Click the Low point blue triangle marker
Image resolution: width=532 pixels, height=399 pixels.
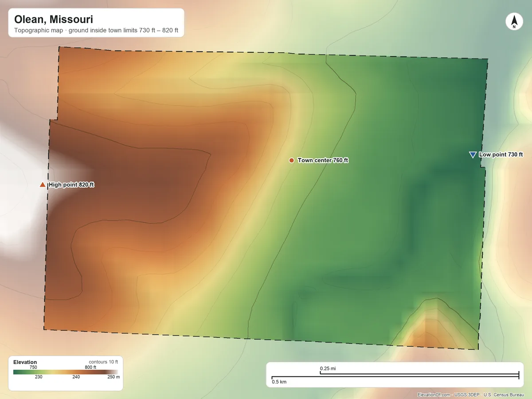coord(473,155)
